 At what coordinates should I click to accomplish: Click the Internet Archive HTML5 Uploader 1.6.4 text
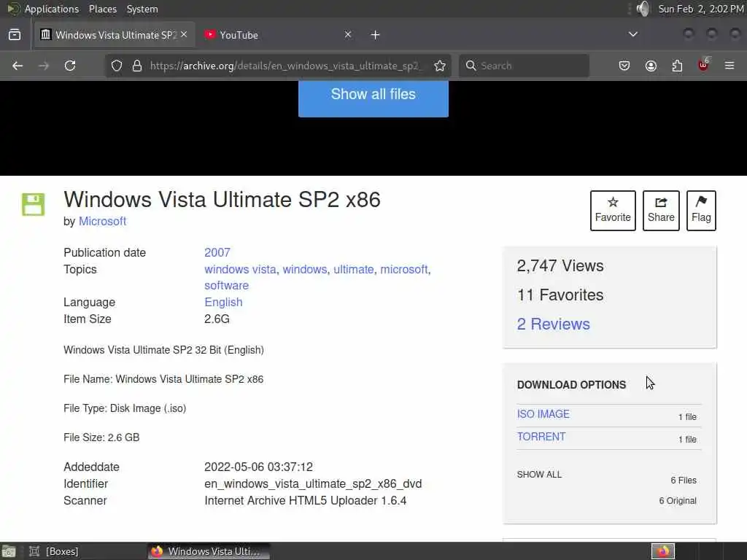[306, 500]
